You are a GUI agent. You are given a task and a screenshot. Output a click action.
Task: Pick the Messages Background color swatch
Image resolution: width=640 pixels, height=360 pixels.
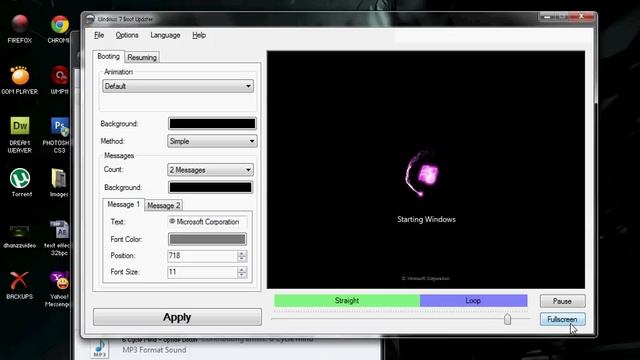point(211,187)
